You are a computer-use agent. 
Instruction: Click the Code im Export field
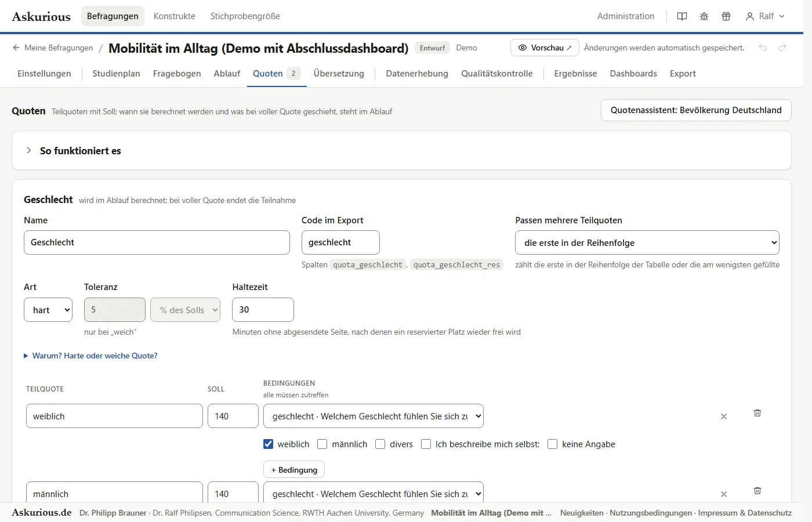(340, 242)
